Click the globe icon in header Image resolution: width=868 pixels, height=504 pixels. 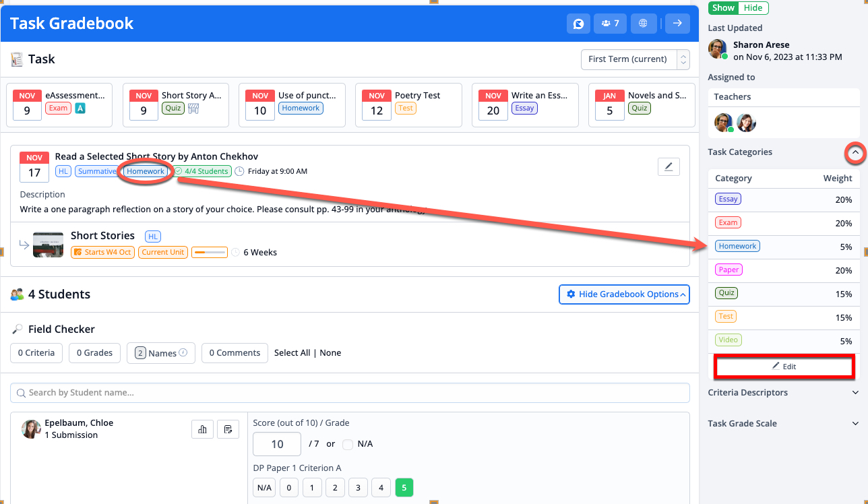coord(643,24)
